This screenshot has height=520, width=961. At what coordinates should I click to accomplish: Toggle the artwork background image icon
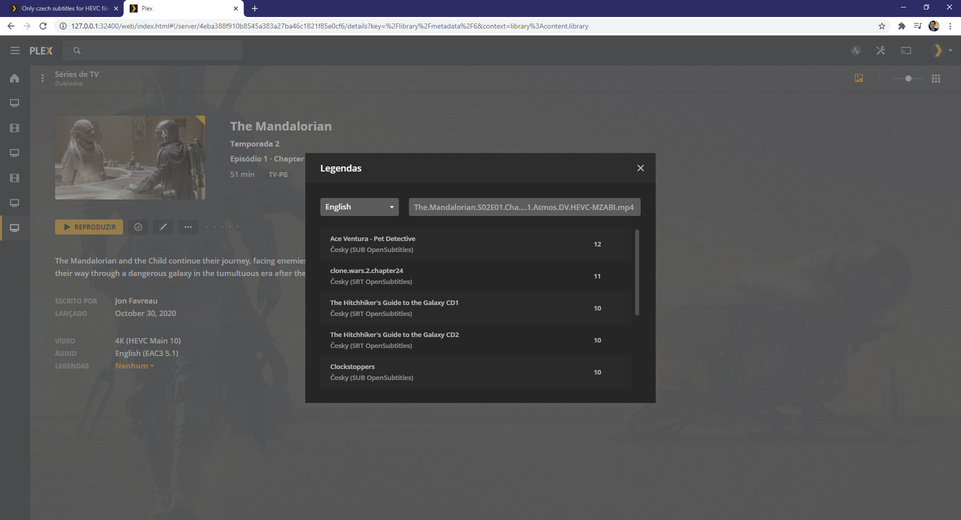[859, 78]
